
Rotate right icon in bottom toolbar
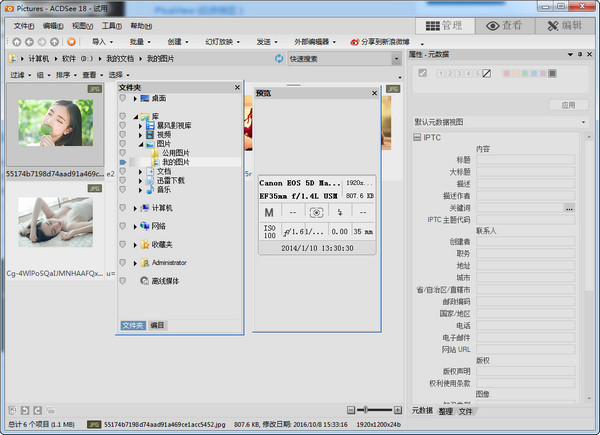38,411
